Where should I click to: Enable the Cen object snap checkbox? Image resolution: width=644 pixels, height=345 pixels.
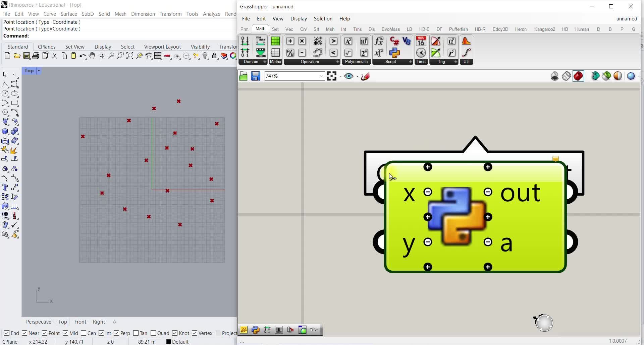tap(84, 333)
